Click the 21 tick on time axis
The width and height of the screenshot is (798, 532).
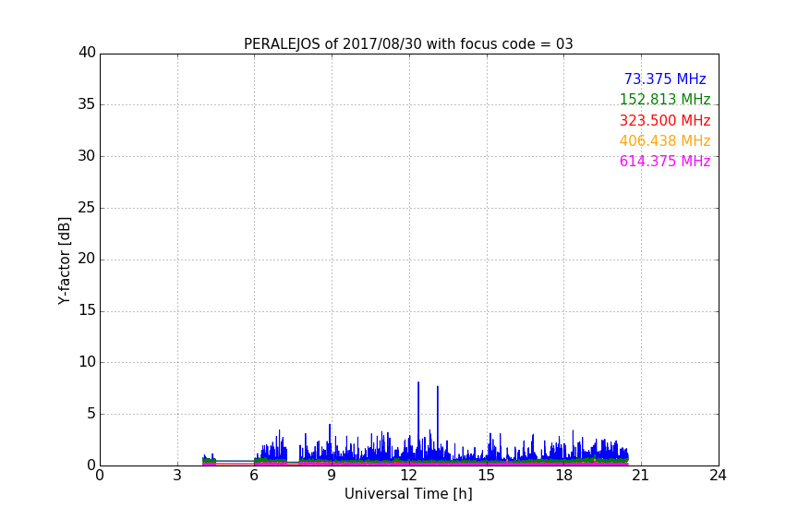point(641,476)
